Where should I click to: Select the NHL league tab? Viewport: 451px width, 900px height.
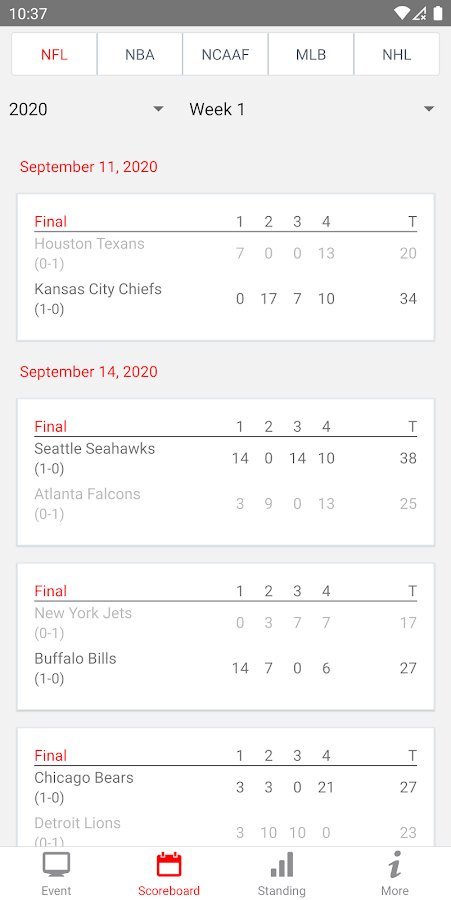(x=396, y=55)
